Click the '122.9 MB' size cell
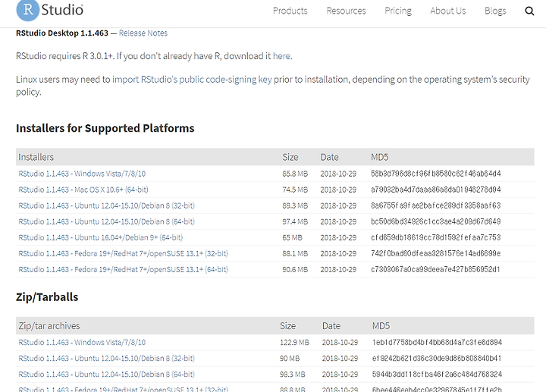 coord(294,342)
